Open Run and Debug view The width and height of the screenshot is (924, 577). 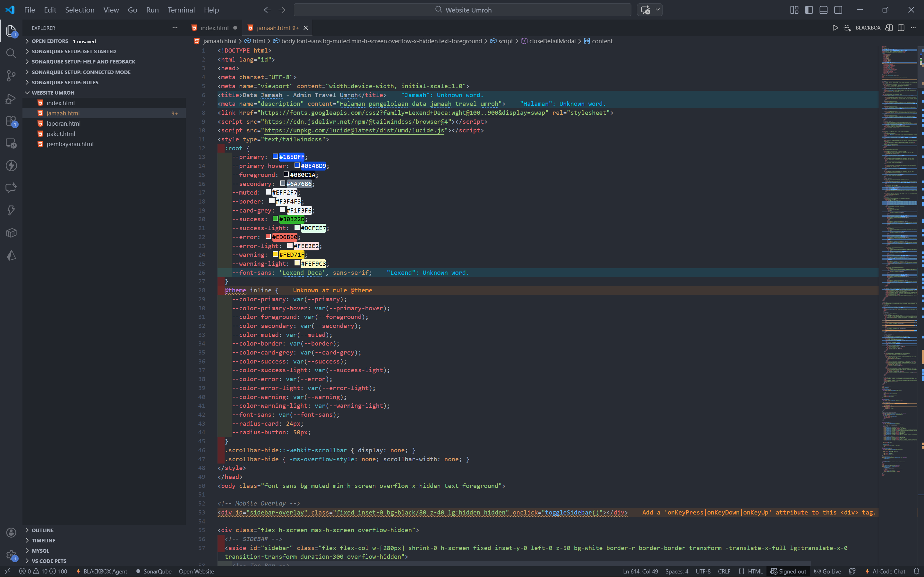[x=11, y=99]
